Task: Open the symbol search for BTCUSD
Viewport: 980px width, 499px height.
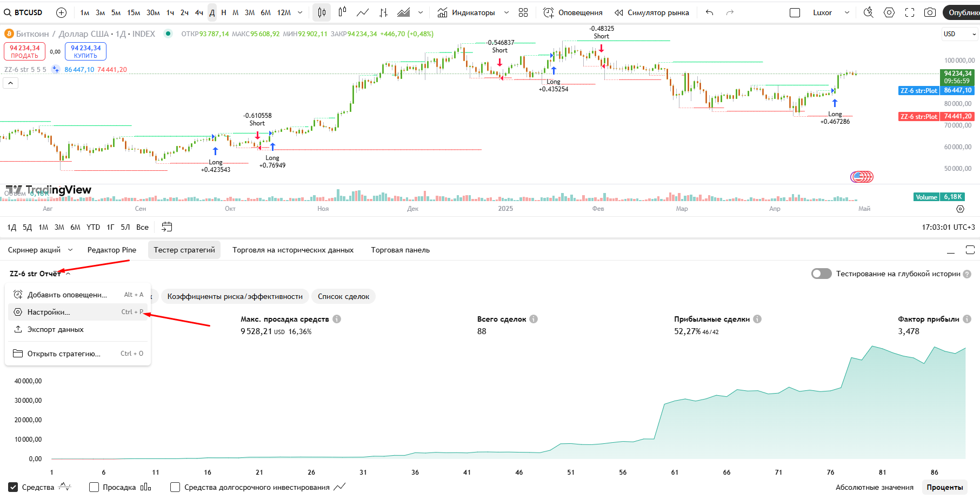Action: coord(24,12)
